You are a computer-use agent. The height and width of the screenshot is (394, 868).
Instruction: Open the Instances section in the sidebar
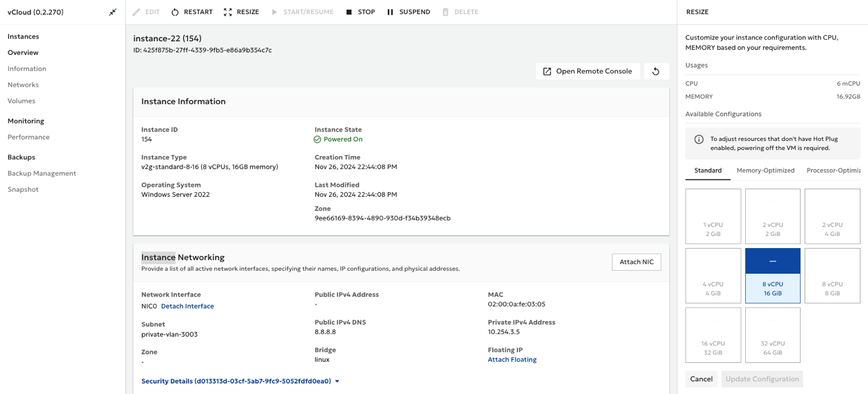tap(23, 36)
